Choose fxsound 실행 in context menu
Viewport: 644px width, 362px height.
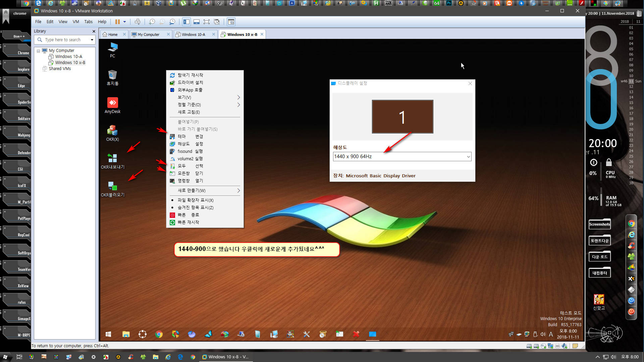click(x=205, y=152)
